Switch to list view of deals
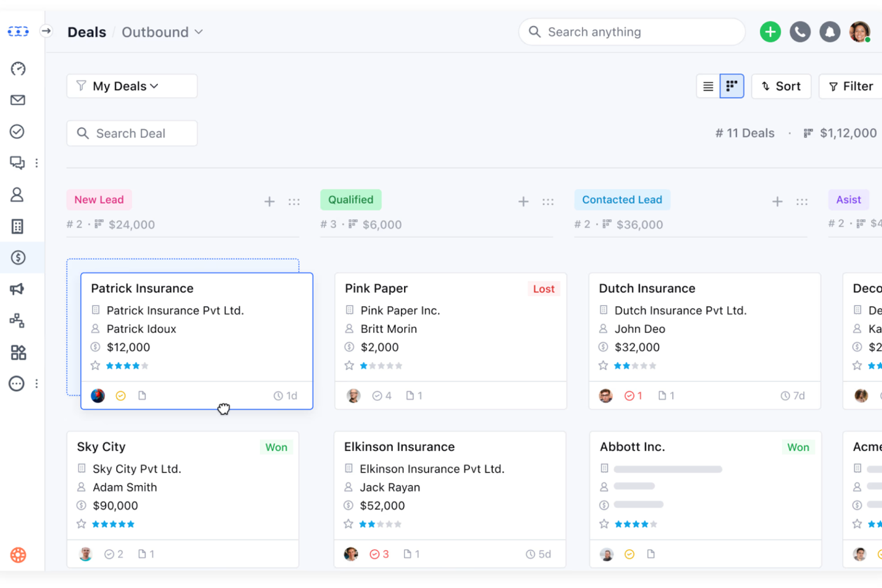This screenshot has width=882, height=588. click(708, 86)
